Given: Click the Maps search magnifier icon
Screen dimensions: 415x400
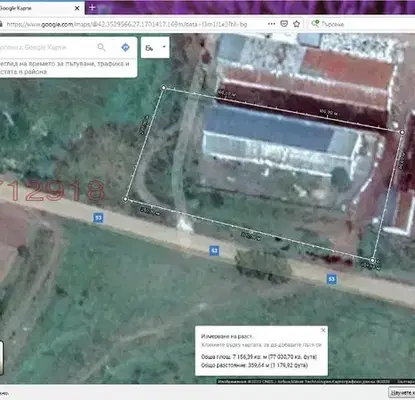Looking at the screenshot, I should [x=101, y=47].
